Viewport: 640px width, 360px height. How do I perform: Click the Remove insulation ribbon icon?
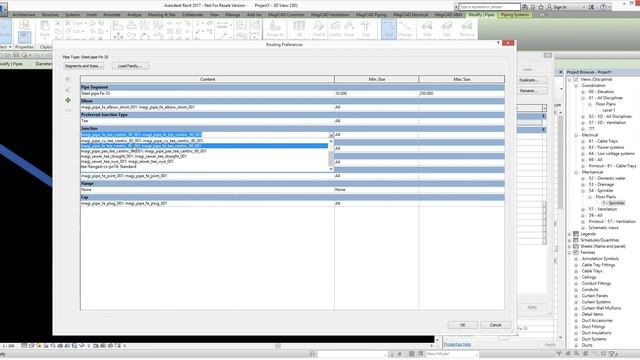click(467, 29)
